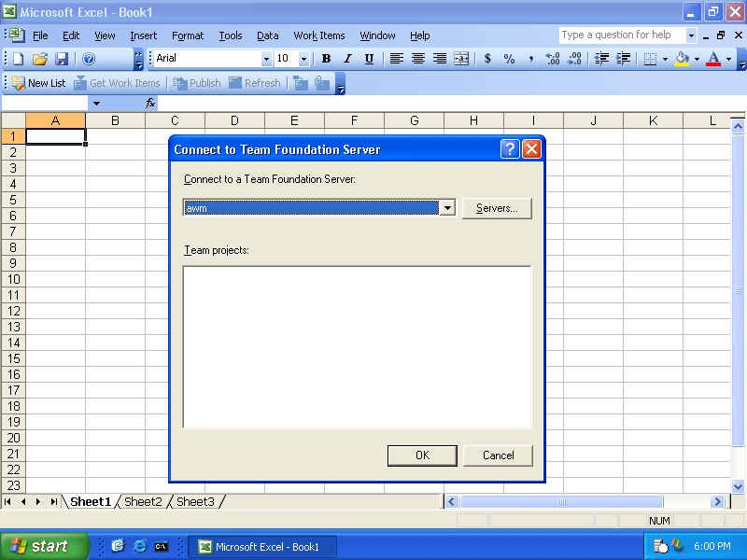Screen dimensions: 747x560
Task: Click the New workbook icon
Action: 18,59
